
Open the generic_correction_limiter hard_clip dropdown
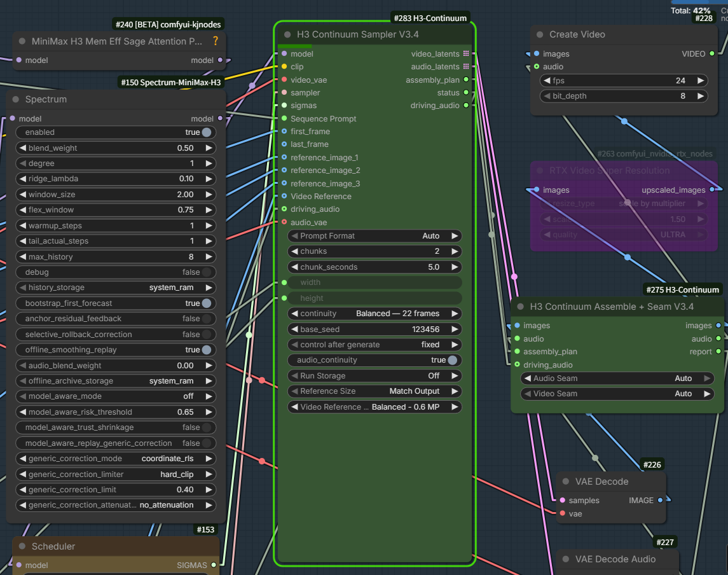pos(116,475)
